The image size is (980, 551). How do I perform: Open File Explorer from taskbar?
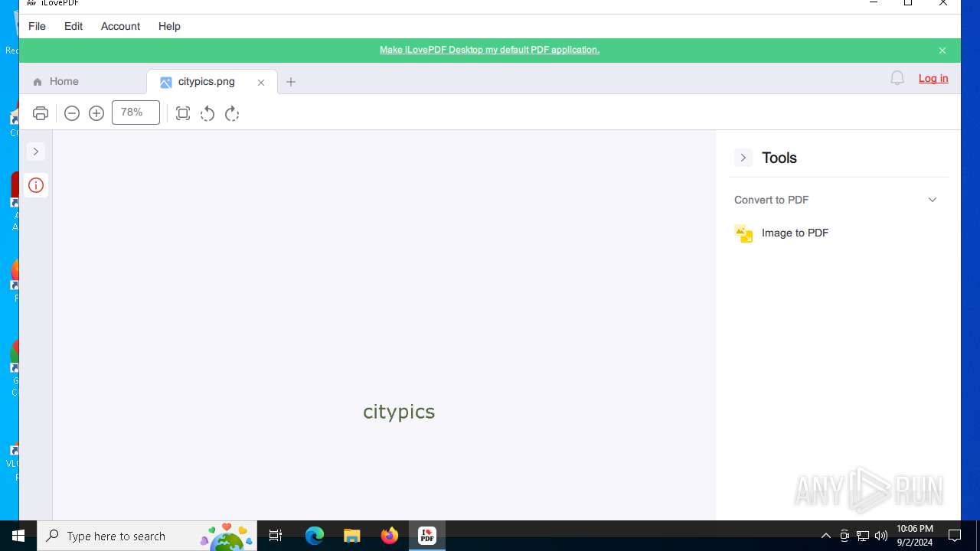352,536
